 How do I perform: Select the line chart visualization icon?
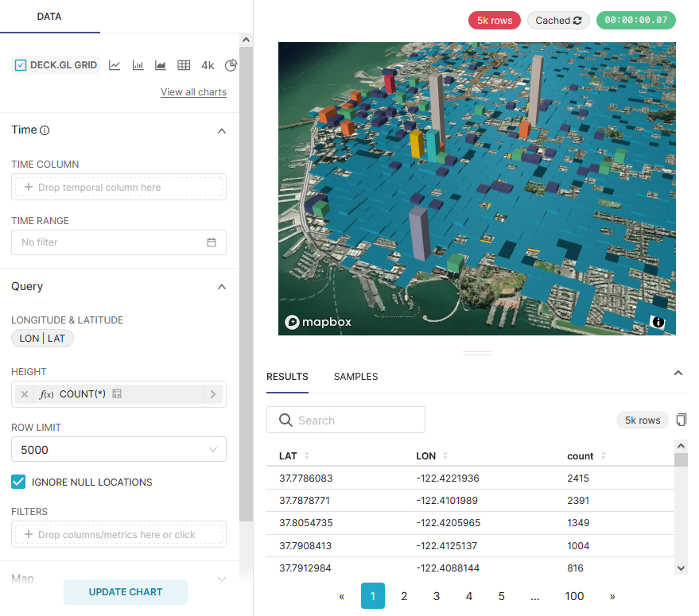click(x=115, y=65)
